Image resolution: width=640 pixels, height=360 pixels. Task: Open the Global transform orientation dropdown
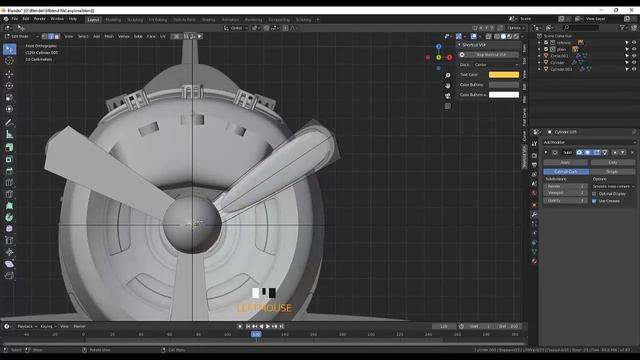[x=236, y=28]
